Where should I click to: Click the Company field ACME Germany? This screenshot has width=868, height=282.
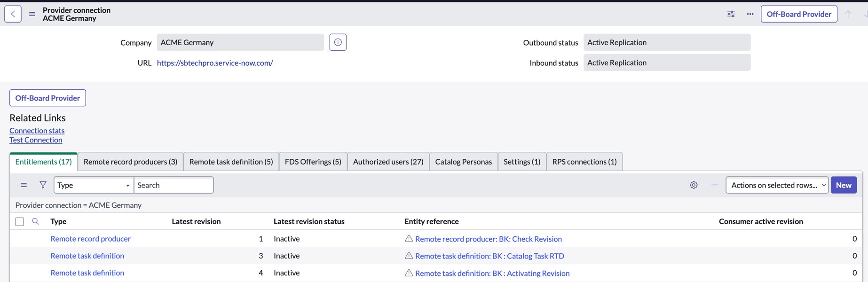pyautogui.click(x=240, y=42)
